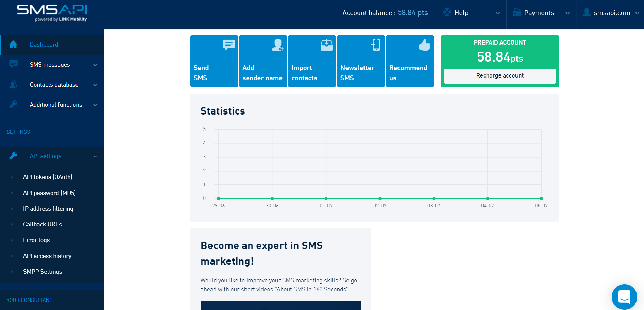The height and width of the screenshot is (310, 644).
Task: Open the live chat bubble widget
Action: pyautogui.click(x=624, y=297)
